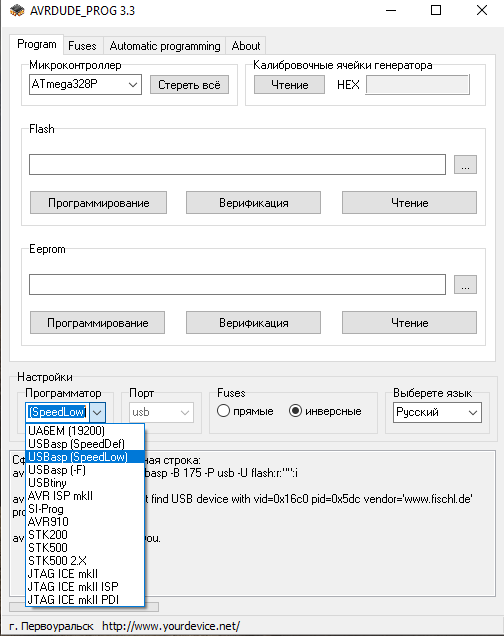Select the прямые fuses radio button
Screen dimensions: 504x636
[x=245, y=411]
